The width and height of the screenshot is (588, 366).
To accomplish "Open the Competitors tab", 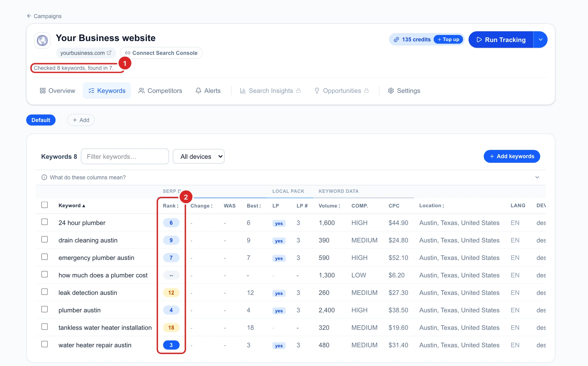I will [x=160, y=90].
